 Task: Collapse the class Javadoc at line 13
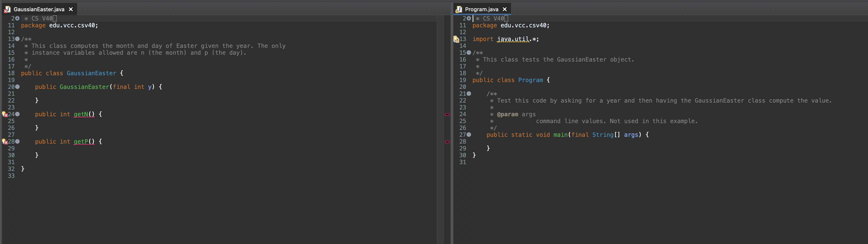click(17, 39)
